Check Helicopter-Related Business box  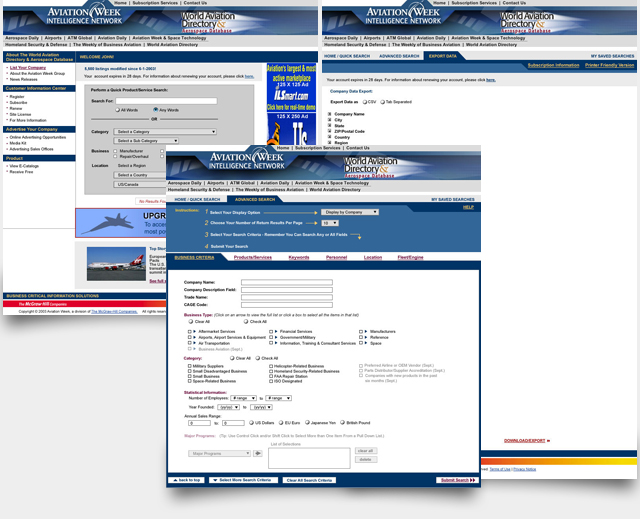tap(271, 366)
